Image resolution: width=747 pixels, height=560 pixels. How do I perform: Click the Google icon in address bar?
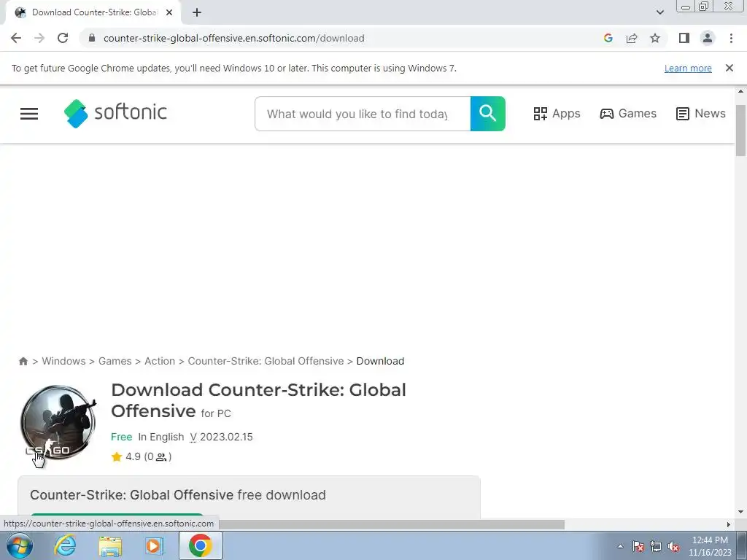[608, 38]
